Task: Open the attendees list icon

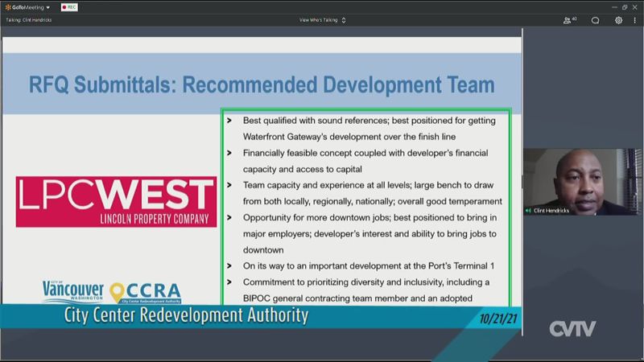Action: (x=569, y=20)
